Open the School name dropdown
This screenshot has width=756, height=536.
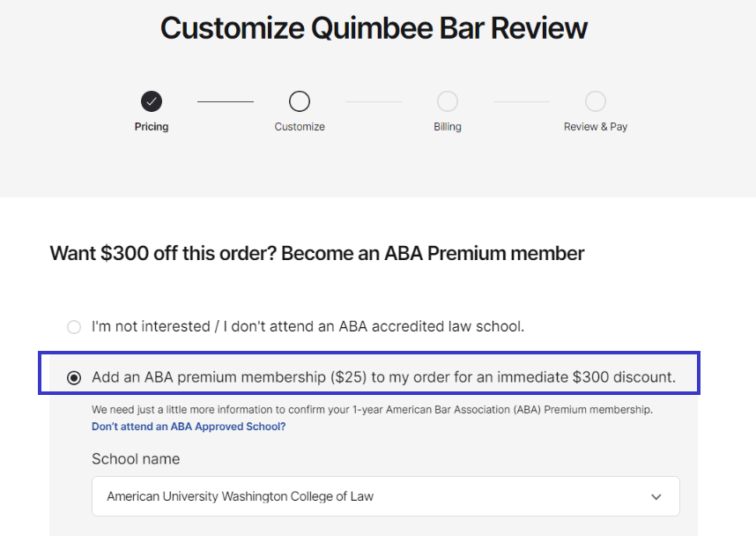pyautogui.click(x=386, y=496)
